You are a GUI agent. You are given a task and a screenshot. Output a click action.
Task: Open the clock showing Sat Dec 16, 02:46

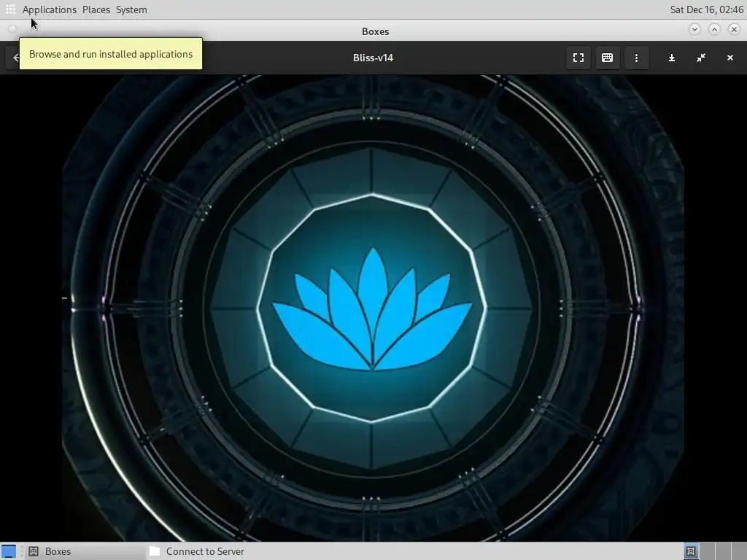click(x=706, y=9)
